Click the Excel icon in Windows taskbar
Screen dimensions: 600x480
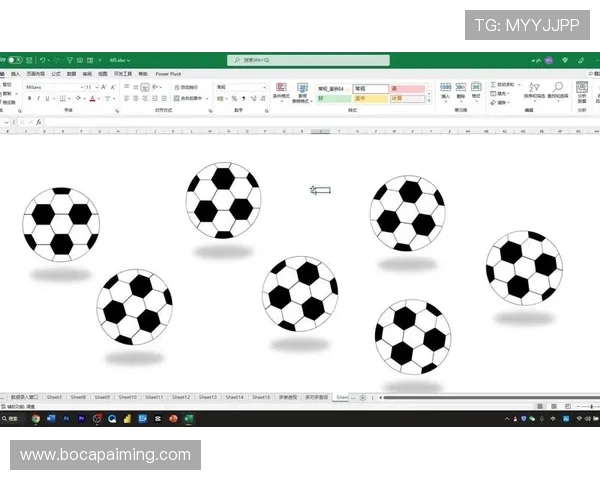189,419
